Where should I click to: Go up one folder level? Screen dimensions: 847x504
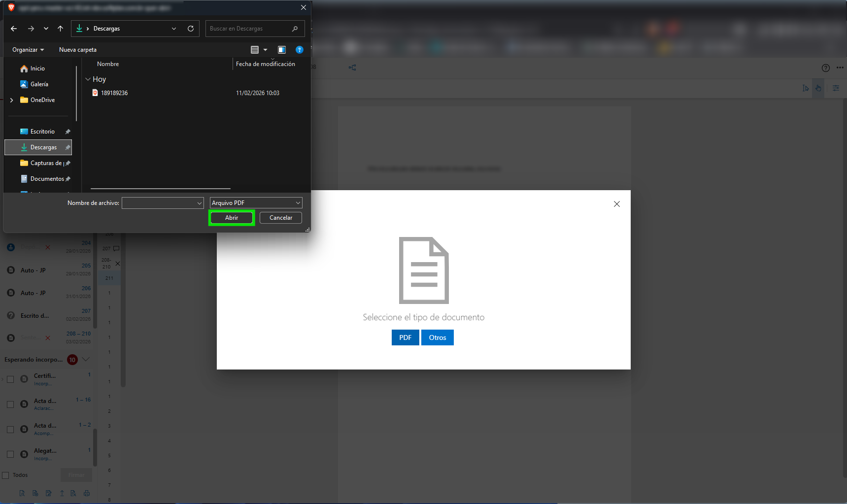point(60,29)
